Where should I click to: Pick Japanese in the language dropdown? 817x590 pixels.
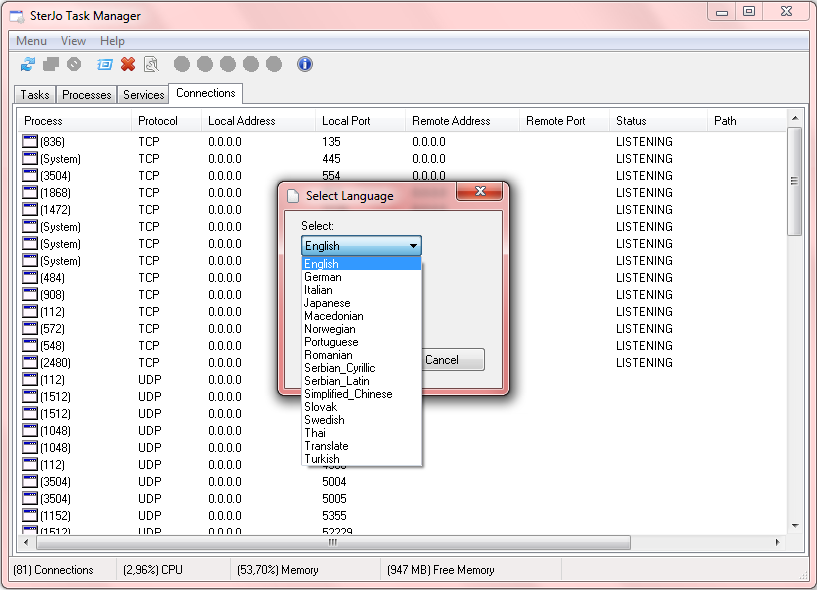[x=327, y=303]
